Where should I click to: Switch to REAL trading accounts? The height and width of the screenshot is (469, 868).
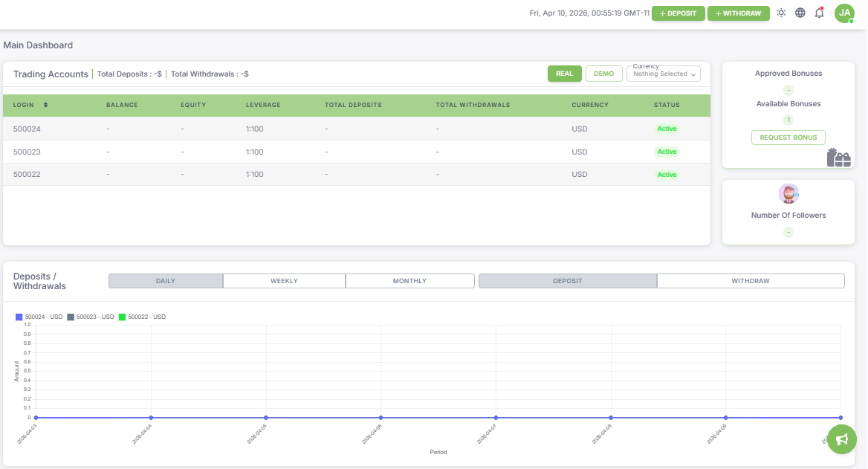click(x=565, y=74)
